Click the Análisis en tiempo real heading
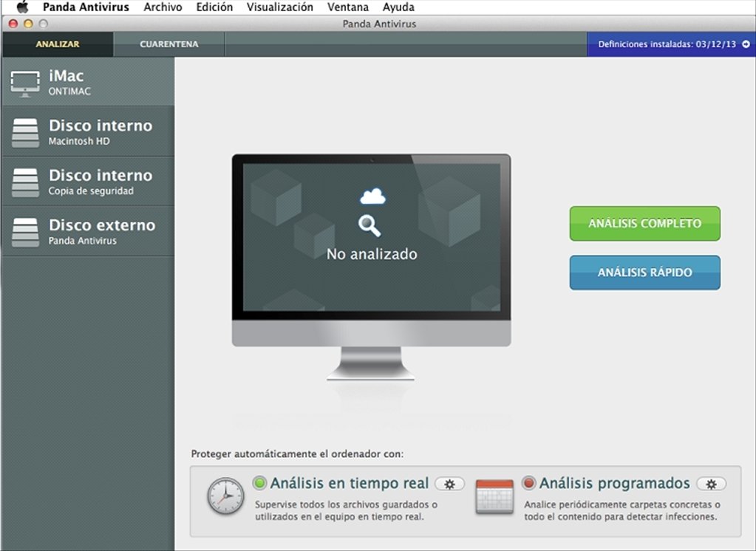756x551 pixels. click(x=350, y=483)
